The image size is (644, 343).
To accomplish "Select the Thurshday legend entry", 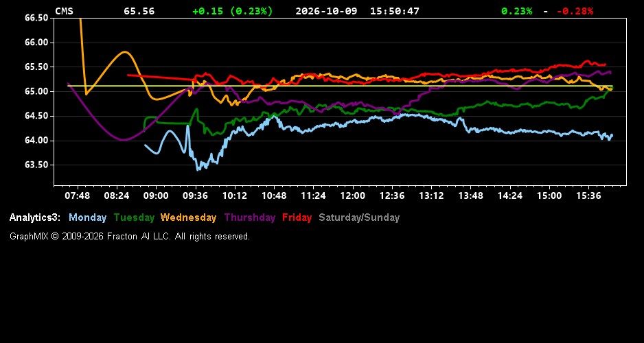I will click(x=250, y=217).
